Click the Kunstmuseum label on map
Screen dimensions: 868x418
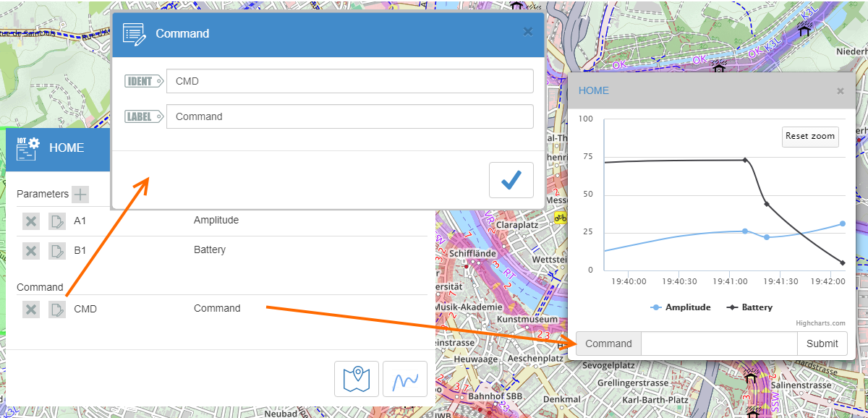528,319
